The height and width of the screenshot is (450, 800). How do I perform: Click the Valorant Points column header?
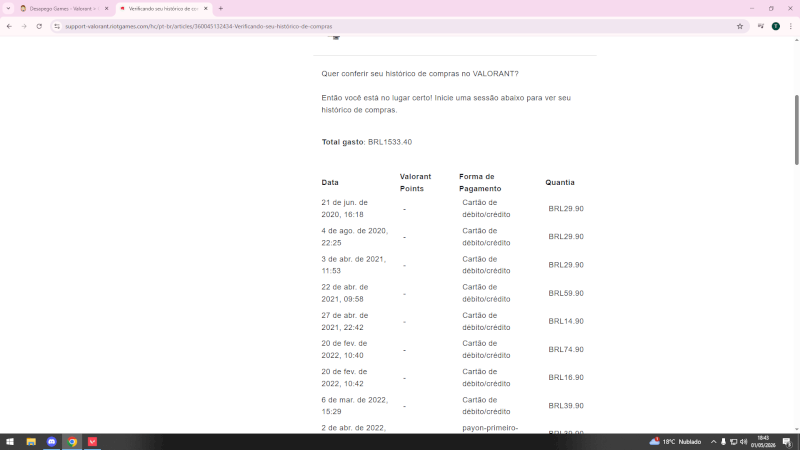pyautogui.click(x=415, y=182)
